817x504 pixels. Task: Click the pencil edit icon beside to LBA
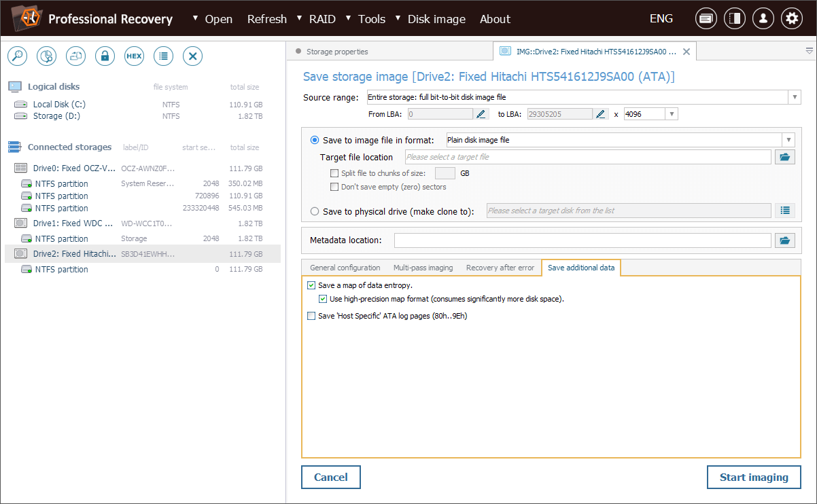click(x=600, y=114)
